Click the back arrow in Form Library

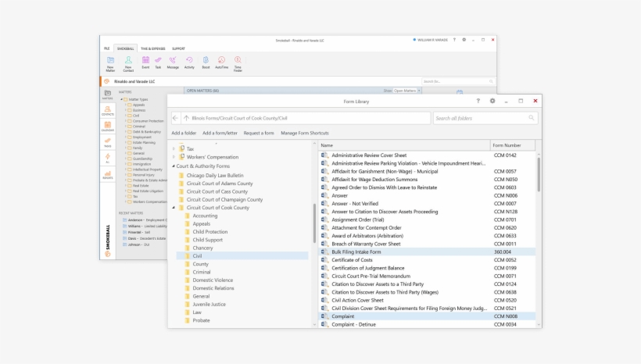176,118
